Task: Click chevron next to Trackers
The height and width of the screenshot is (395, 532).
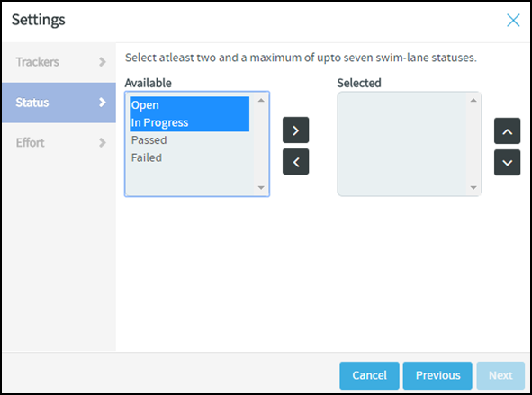Action: [x=102, y=62]
